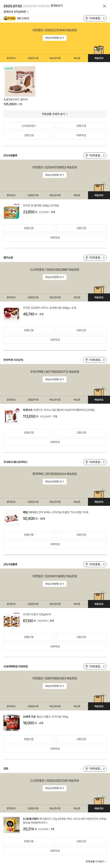Close the order detail with the X icon
The image size is (110, 868).
tap(104, 6)
